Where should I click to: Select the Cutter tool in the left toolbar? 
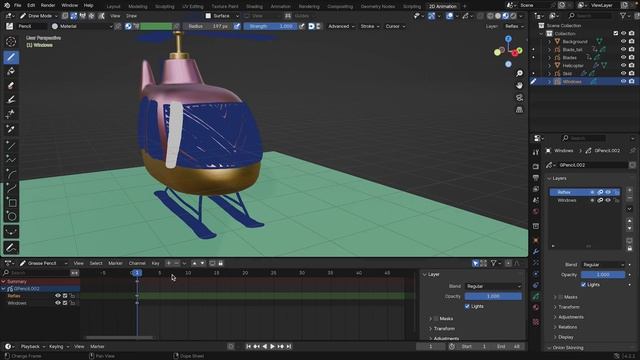coord(11,113)
